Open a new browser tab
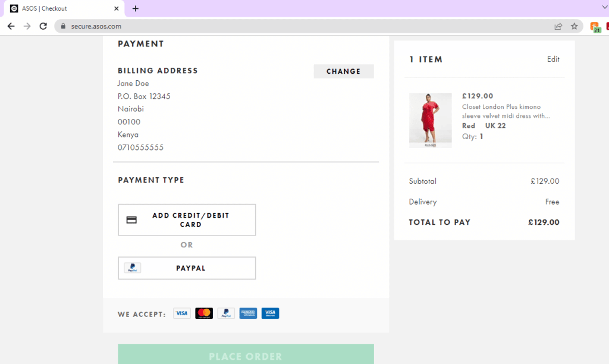 (x=136, y=8)
